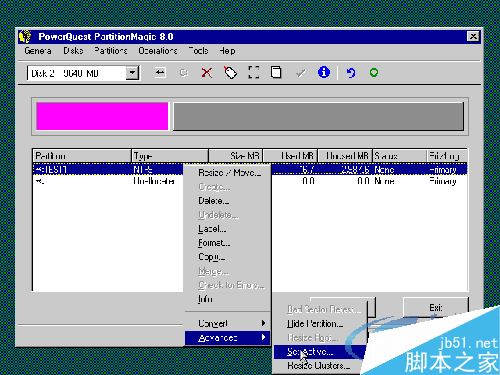Select the Unallocated partition row

[250, 181]
